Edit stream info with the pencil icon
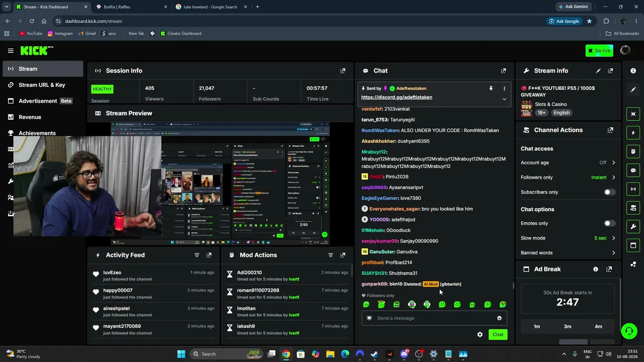Viewport: 644px width, 362px height. [x=598, y=71]
